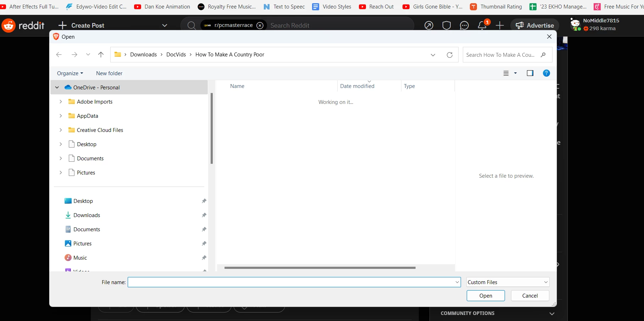644x321 pixels.
Task: Remove r/pcmasterrace search filter X
Action: [260, 26]
